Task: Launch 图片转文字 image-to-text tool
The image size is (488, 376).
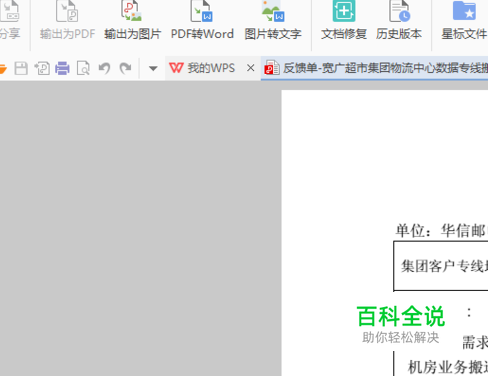Action: (x=273, y=21)
